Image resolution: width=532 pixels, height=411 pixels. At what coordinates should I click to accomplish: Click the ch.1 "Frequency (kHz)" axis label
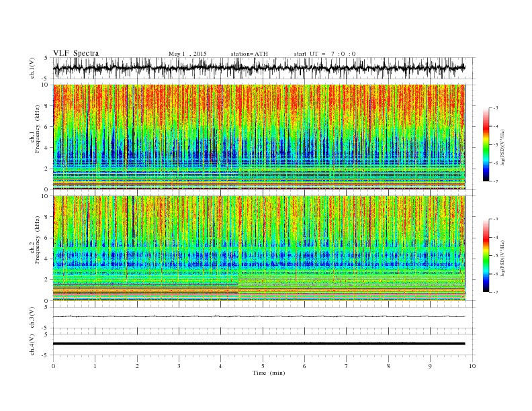38,129
